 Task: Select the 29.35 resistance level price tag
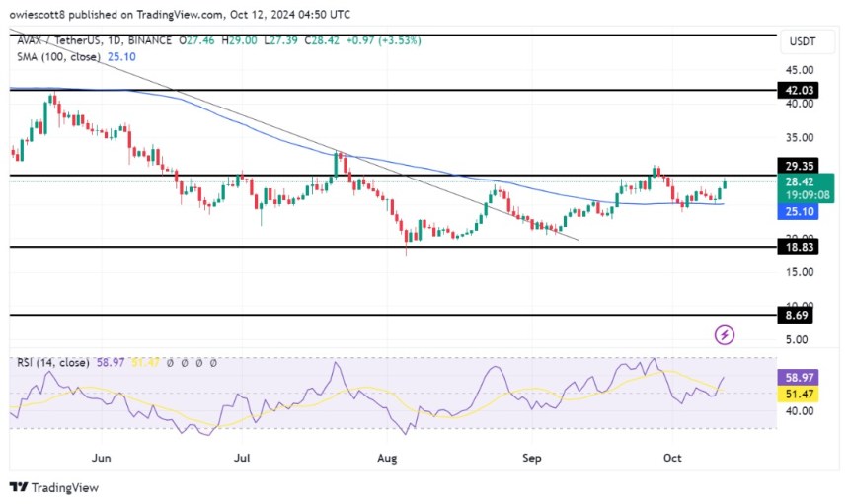point(800,167)
